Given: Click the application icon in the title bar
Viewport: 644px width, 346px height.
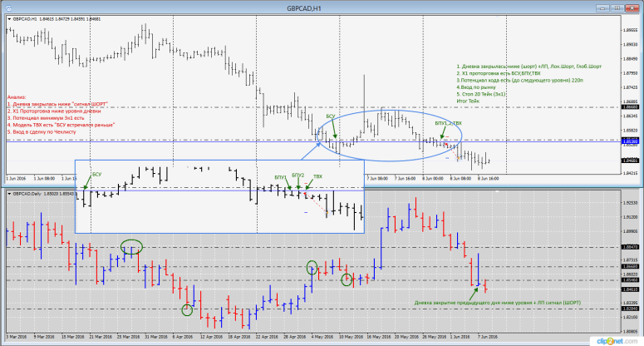Looking at the screenshot, I should tap(7, 7).
